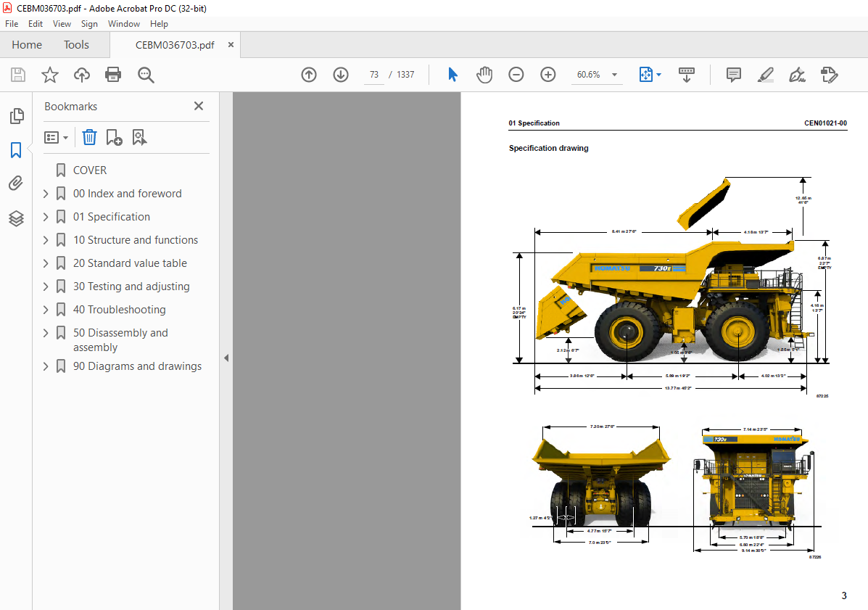Click the scrolling mode toolbar icon
Image resolution: width=868 pixels, height=610 pixels.
point(687,75)
